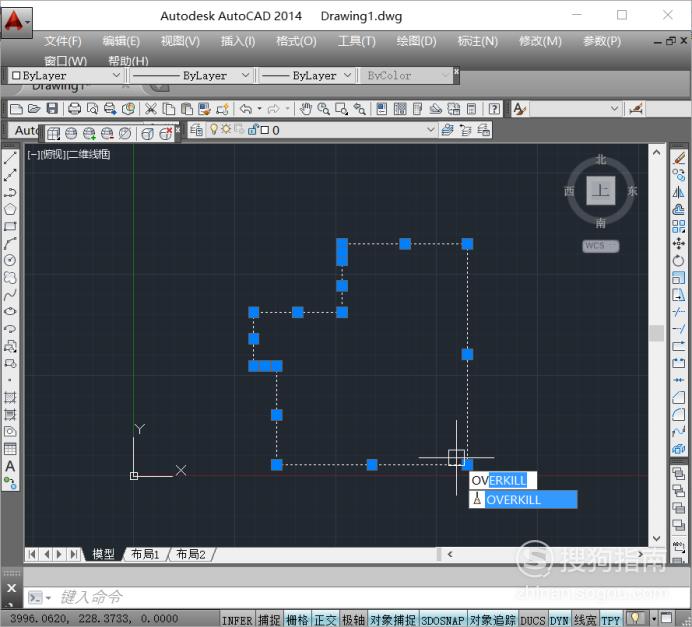This screenshot has width=692, height=627.
Task: Toggle DYN dynamic input
Action: tap(559, 620)
